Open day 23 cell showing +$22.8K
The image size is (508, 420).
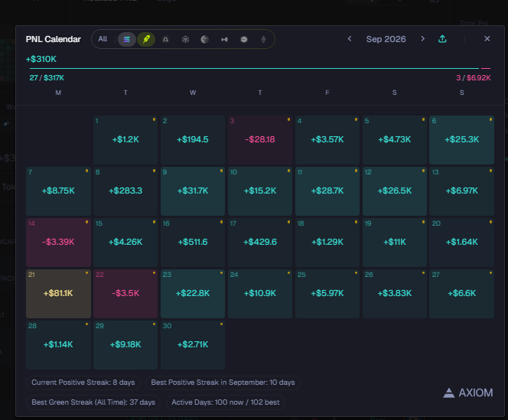click(193, 294)
